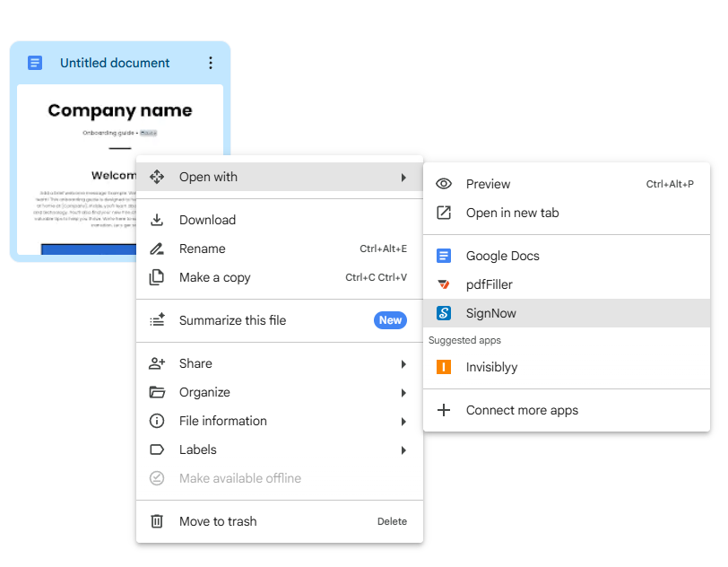Screen dimensions: 728x567
Task: Open the three-dot options icon on the card
Action: (x=211, y=63)
